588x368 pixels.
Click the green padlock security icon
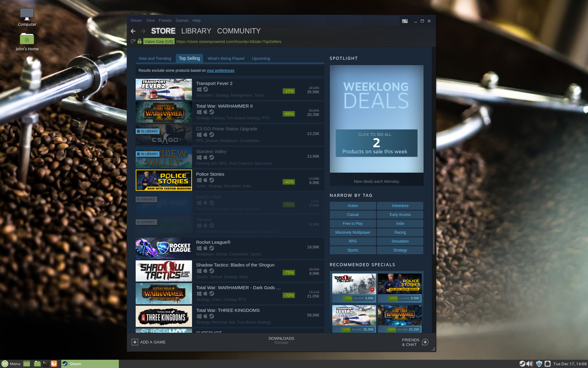pos(139,41)
